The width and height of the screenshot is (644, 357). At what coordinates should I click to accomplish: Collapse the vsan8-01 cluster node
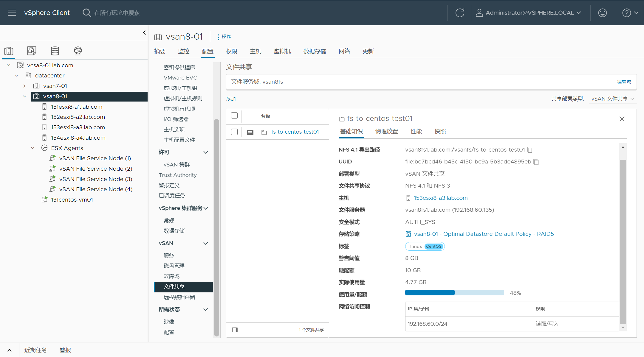tap(24, 96)
